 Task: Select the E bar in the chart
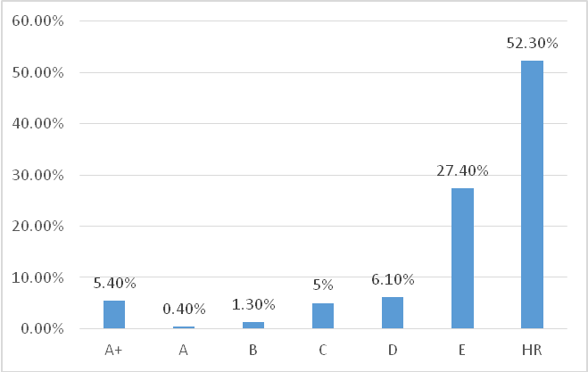point(462,258)
